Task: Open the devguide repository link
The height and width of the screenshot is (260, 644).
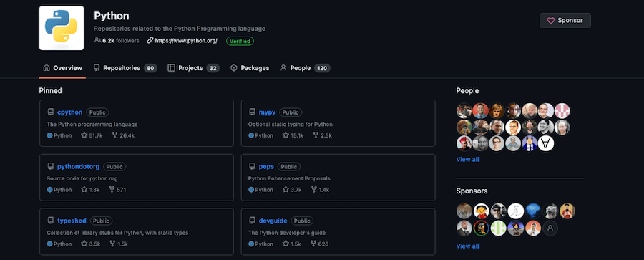Action: pyautogui.click(x=273, y=221)
